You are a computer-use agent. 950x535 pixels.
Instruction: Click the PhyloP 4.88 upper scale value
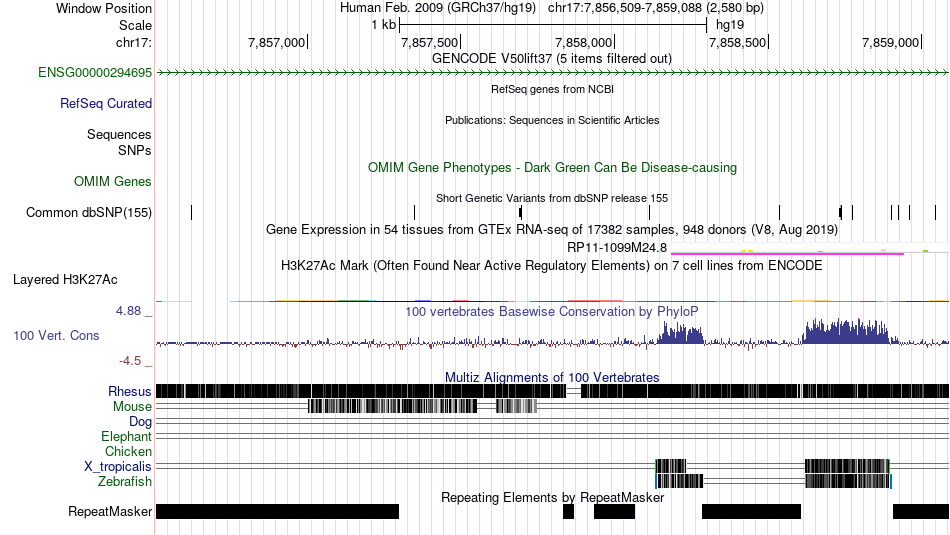pyautogui.click(x=128, y=311)
